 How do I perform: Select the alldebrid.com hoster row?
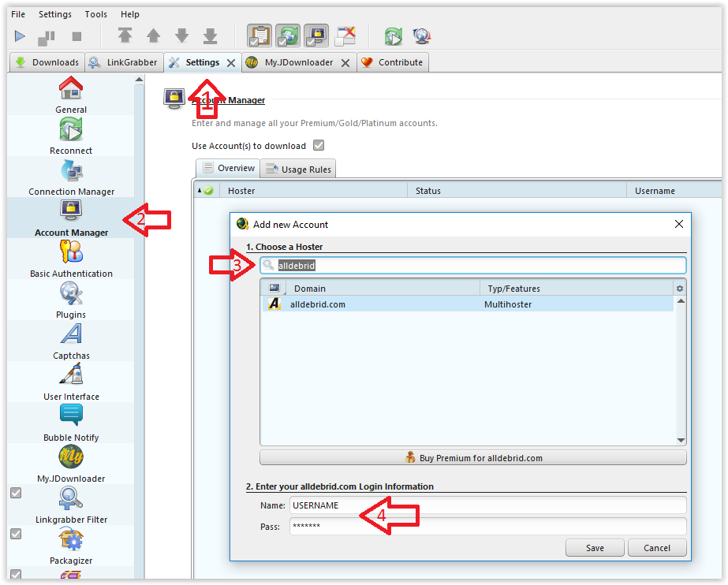(467, 304)
